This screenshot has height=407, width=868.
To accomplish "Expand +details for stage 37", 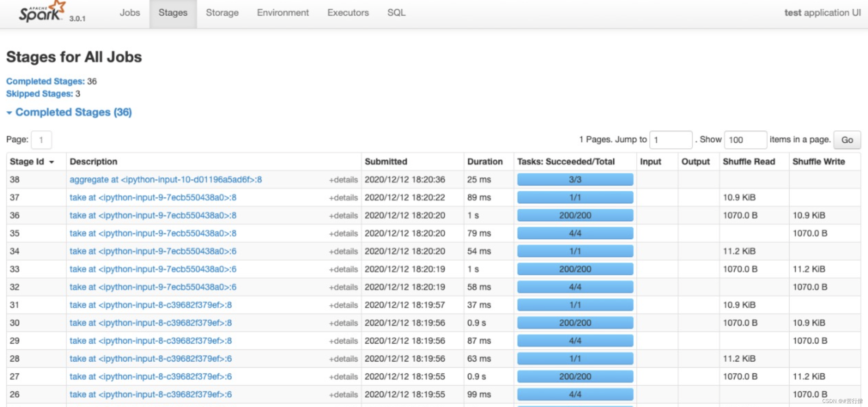I will [x=343, y=198].
